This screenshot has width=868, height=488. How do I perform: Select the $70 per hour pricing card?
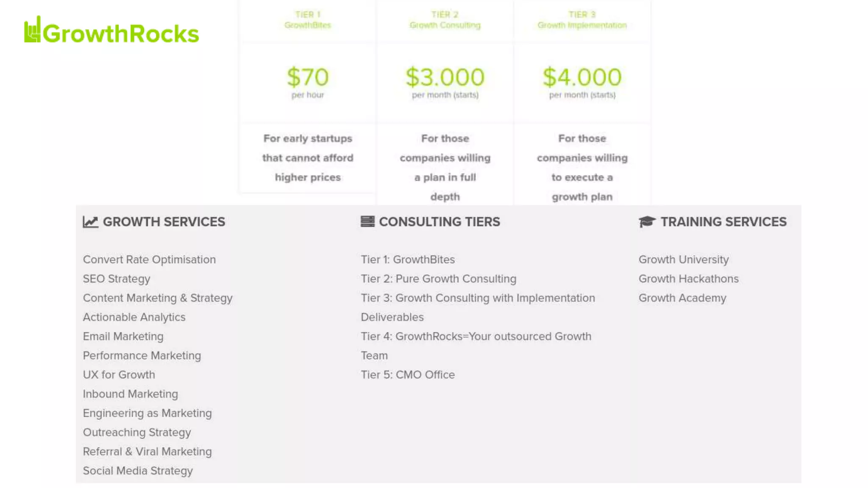coord(308,97)
